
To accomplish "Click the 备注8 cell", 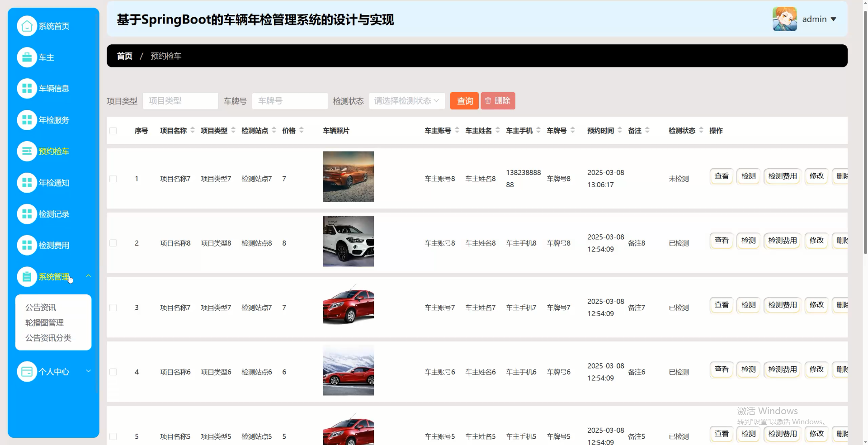I will pyautogui.click(x=637, y=243).
